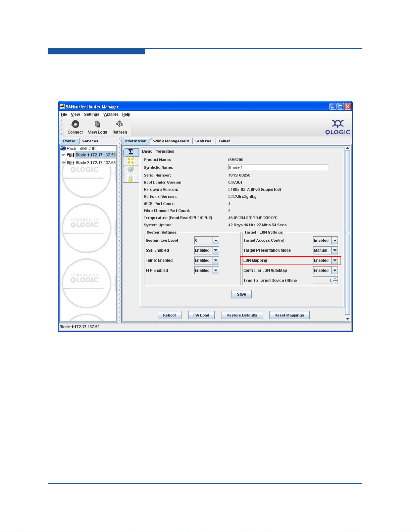Open the LUN Mapping dropdown
This screenshot has height=532, width=411.
pyautogui.click(x=335, y=260)
